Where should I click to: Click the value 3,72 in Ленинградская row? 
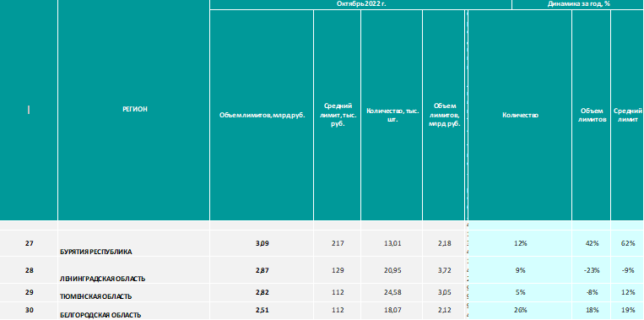click(x=444, y=270)
